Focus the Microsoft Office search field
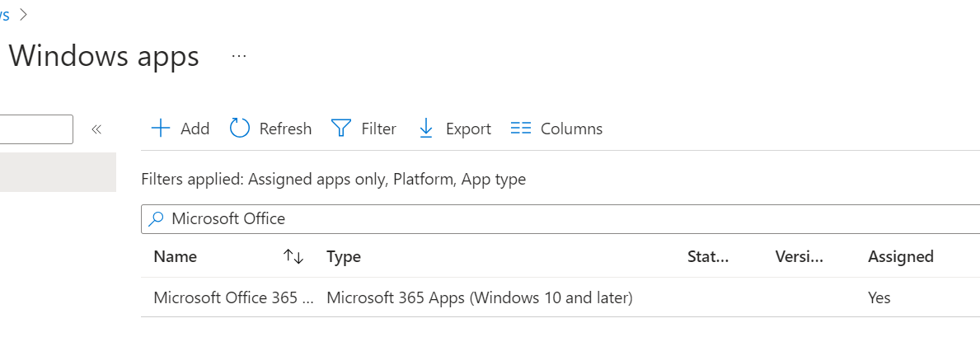 (x=560, y=219)
